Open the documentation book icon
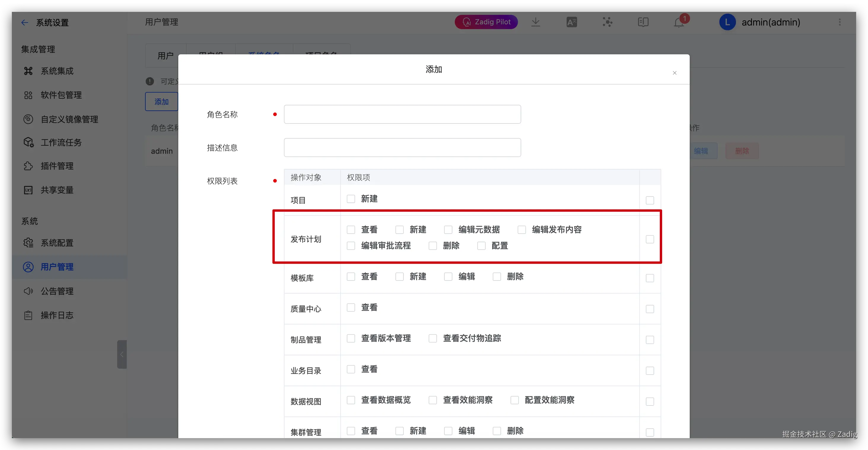868x450 pixels. [x=643, y=22]
